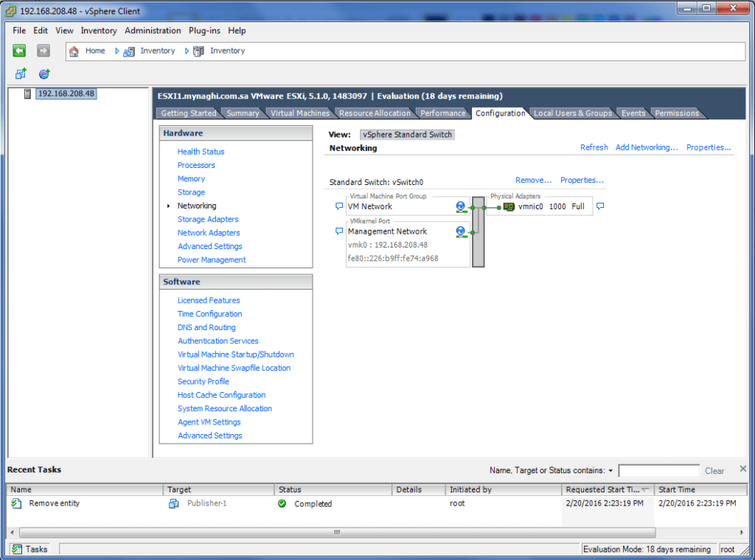Click the Inventory breadcrumb icon

tap(129, 50)
